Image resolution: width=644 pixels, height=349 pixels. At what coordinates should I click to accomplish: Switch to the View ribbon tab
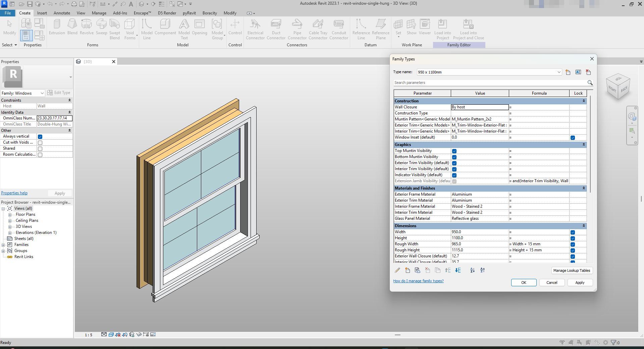81,13
